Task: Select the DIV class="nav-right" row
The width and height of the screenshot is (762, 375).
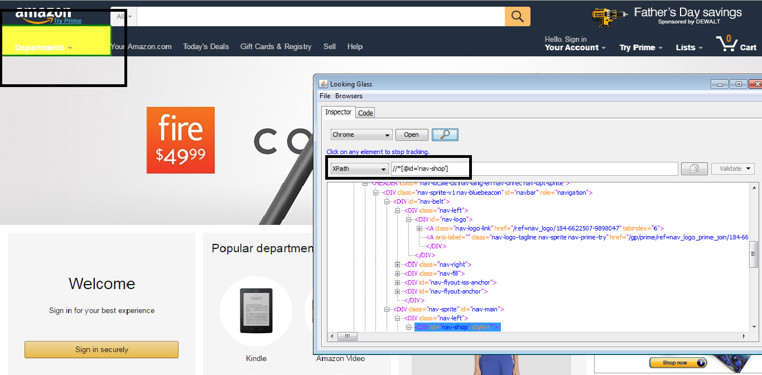Action: point(437,264)
